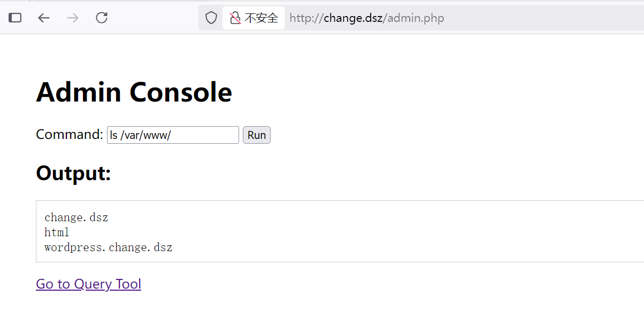Viewport: 644px width, 311px height.
Task: Reload the admin.php page
Action: pos(102,18)
